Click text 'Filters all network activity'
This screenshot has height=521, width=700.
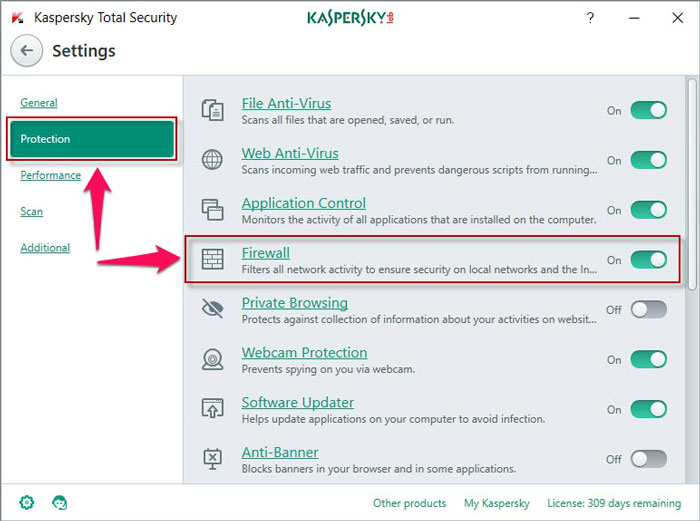point(302,270)
